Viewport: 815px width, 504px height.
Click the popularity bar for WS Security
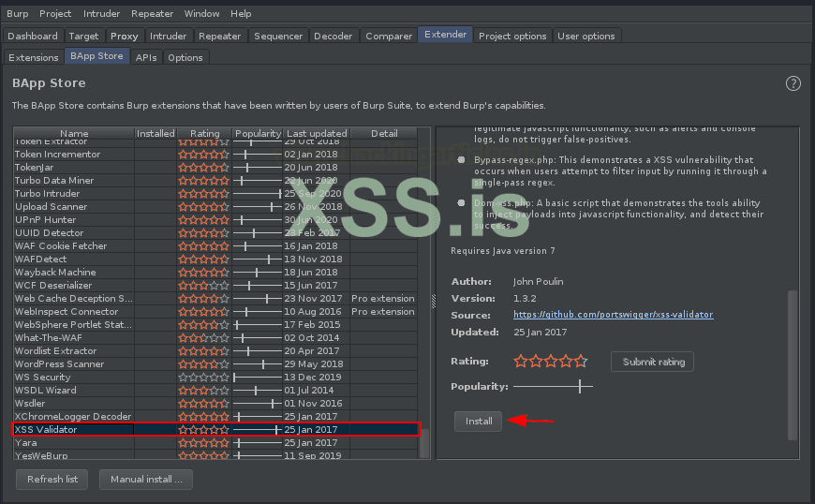(x=258, y=377)
